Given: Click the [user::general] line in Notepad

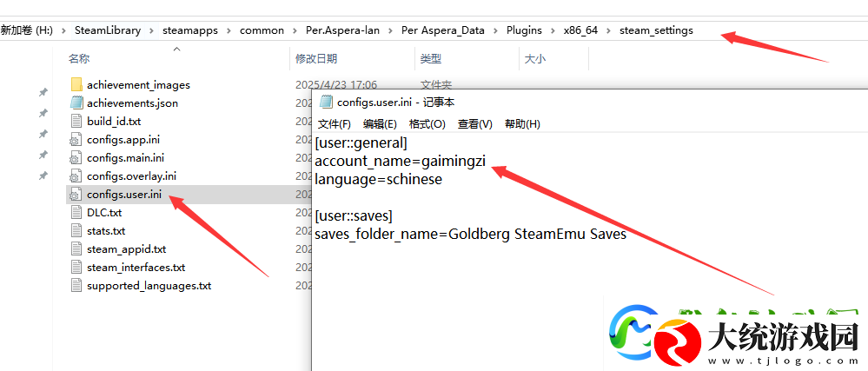Looking at the screenshot, I should click(361, 143).
